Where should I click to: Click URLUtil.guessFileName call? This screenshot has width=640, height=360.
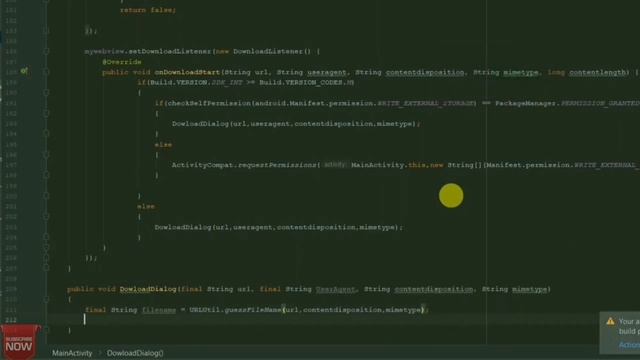[x=235, y=310]
